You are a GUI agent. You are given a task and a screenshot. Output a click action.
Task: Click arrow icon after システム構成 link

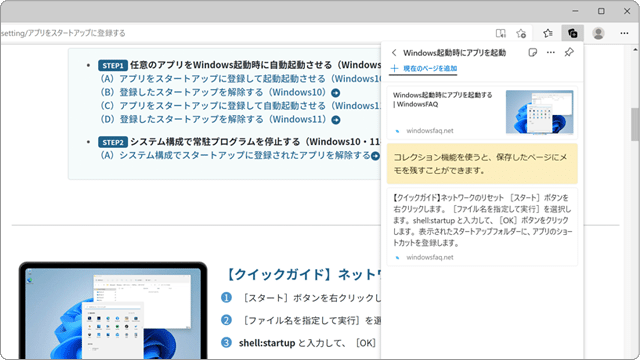pyautogui.click(x=376, y=156)
